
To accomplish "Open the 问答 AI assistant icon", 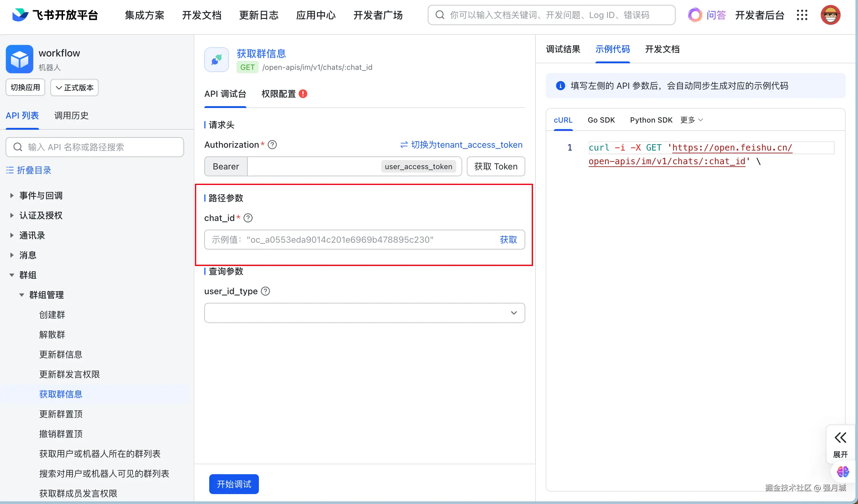I will [x=695, y=15].
